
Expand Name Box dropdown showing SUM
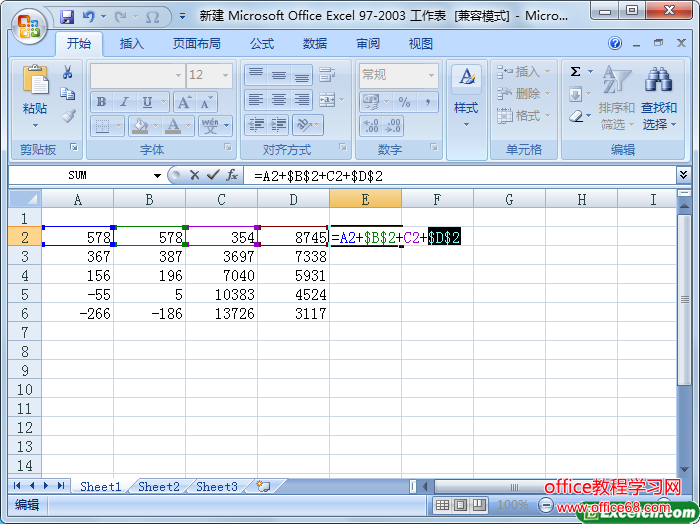click(x=157, y=175)
